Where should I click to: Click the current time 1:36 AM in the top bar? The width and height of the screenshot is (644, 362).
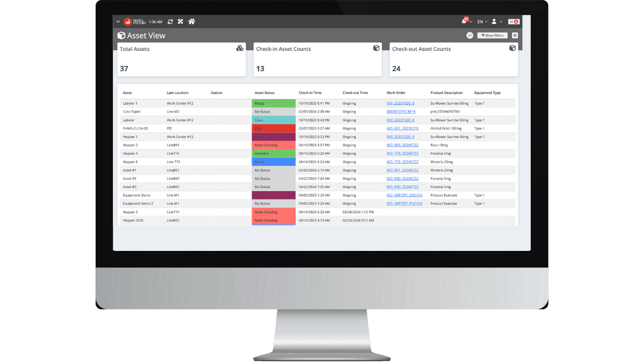tap(156, 22)
